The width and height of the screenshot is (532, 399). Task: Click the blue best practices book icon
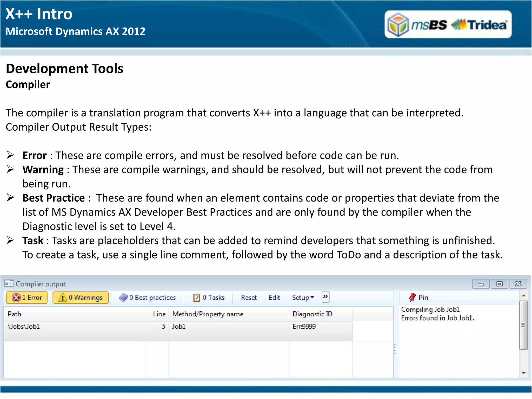tap(123, 297)
